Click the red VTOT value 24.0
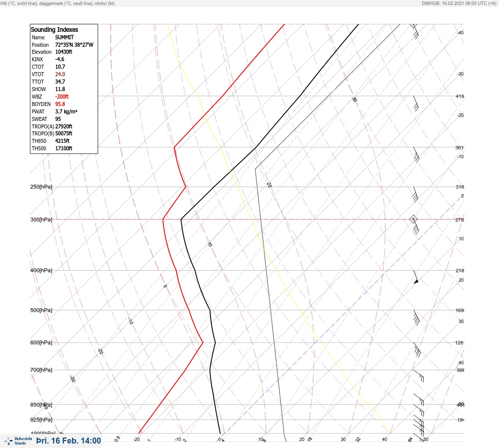Image resolution: width=499 pixels, height=448 pixels. click(x=60, y=74)
